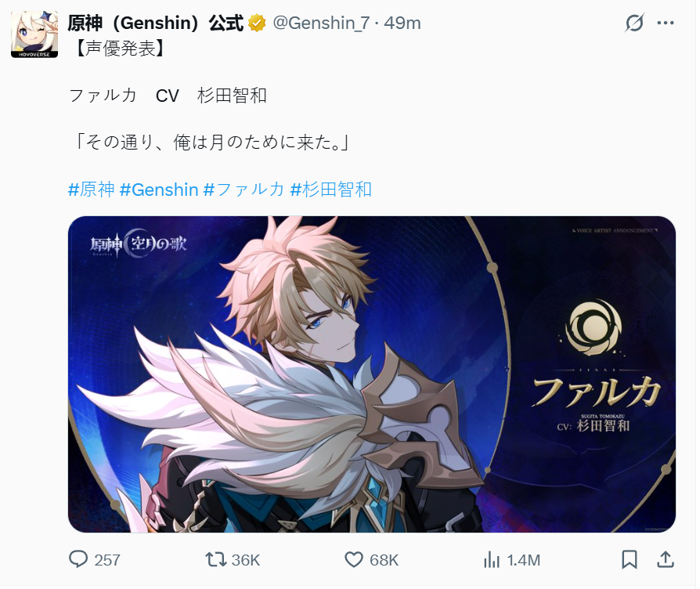Follow the #ファルカ hashtag
The image size is (700, 589).
pos(244,190)
